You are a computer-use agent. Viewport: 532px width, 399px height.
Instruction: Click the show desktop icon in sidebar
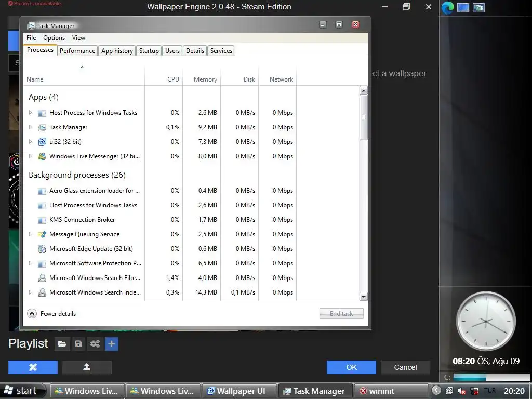pyautogui.click(x=463, y=7)
